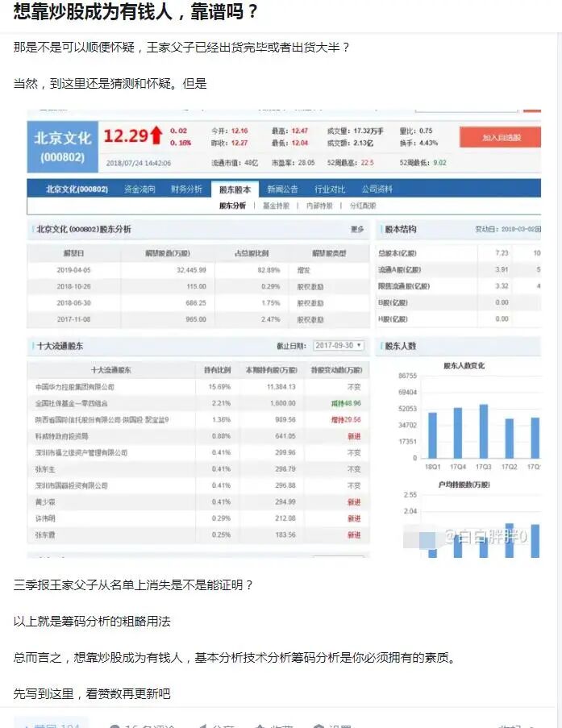Click the 解禁股数(万股) column header

coord(168,253)
